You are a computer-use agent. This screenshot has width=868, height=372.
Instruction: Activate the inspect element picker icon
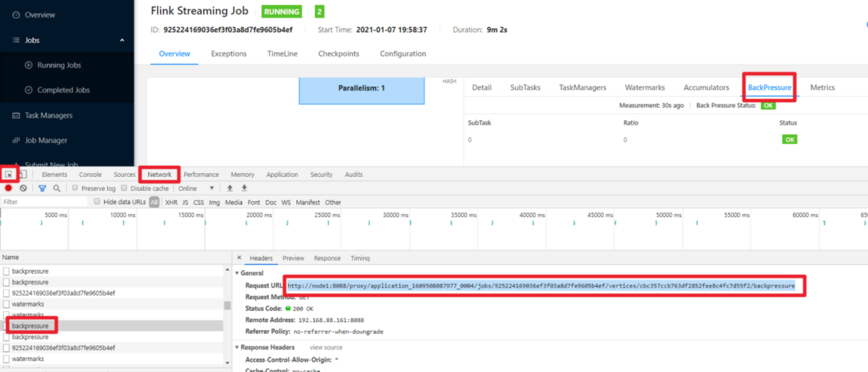pyautogui.click(x=9, y=175)
